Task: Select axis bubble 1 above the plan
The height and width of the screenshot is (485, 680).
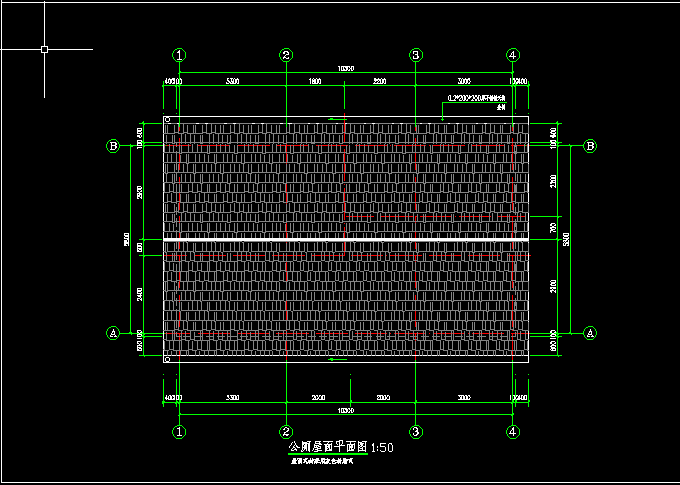Action: 179,55
